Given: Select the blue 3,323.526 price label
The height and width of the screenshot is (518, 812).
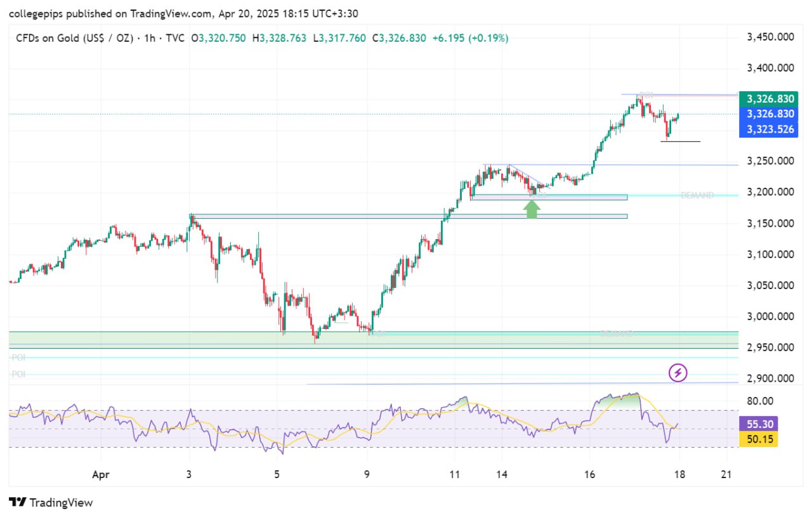Looking at the screenshot, I should (770, 129).
